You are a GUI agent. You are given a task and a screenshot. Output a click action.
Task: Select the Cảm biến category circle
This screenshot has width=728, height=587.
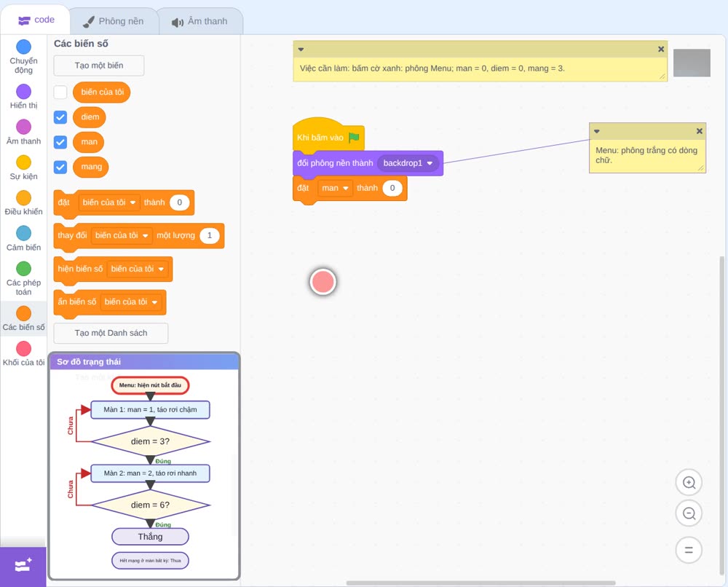(x=24, y=233)
